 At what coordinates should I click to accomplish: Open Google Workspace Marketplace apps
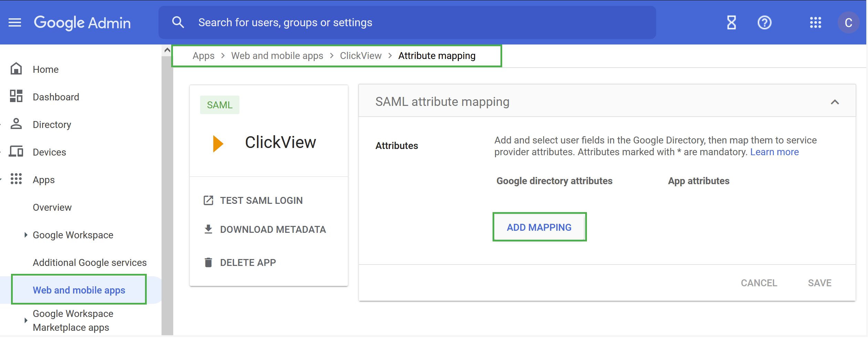click(73, 320)
